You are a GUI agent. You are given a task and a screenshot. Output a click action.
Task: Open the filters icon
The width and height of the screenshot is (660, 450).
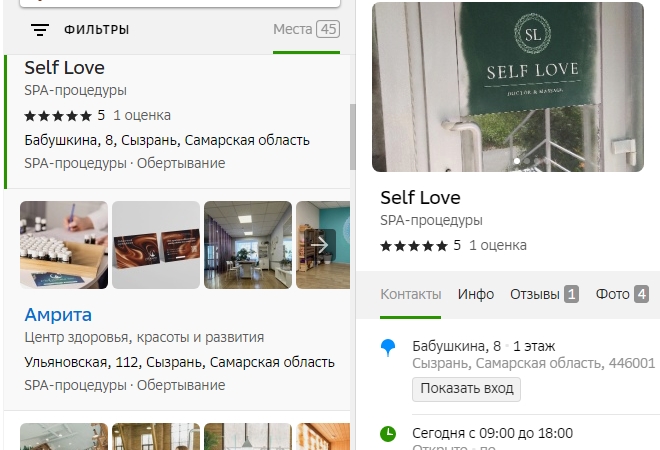[40, 30]
